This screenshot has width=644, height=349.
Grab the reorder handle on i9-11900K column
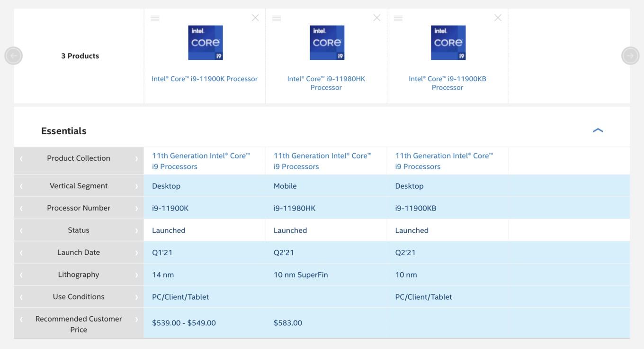coord(155,18)
